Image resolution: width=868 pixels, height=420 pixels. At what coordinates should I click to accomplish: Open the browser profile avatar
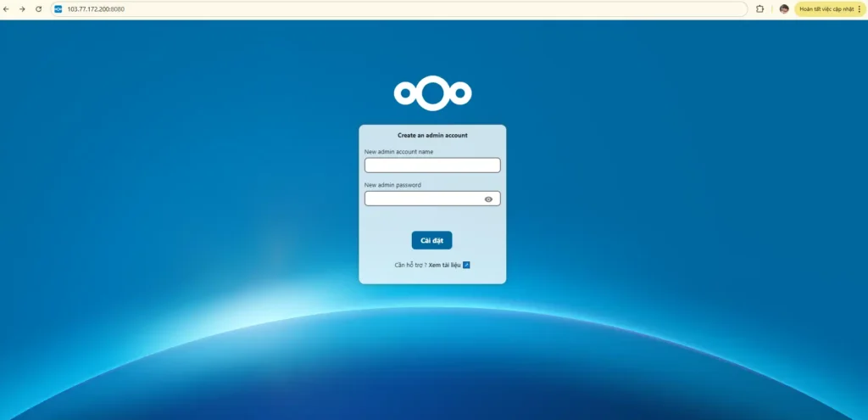coord(784,8)
